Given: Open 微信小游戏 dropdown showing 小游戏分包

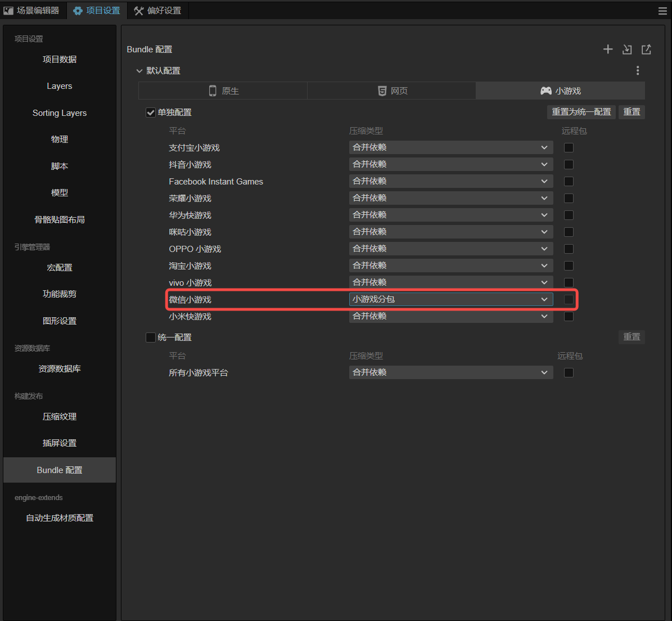Looking at the screenshot, I should coord(451,299).
